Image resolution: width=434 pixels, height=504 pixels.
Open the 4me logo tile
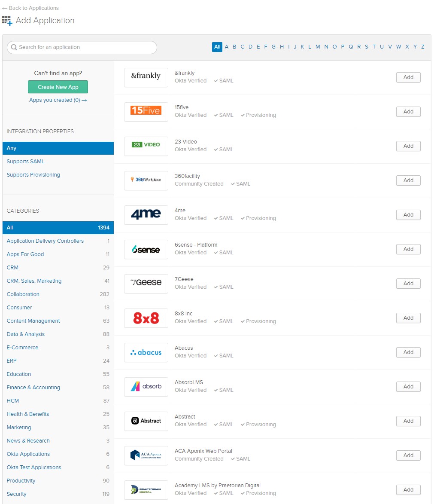pos(146,215)
